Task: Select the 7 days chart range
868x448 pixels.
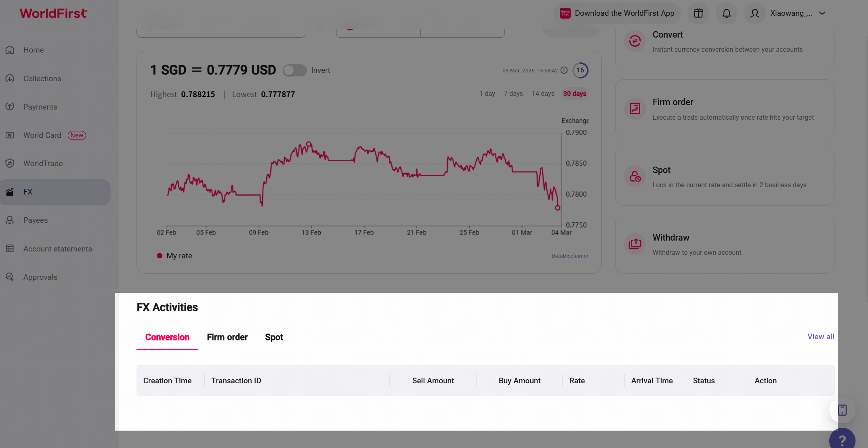Action: [x=513, y=93]
